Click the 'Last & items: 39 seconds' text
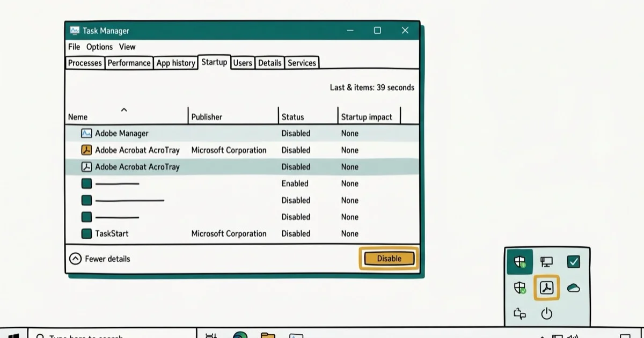Image resolution: width=644 pixels, height=338 pixels. 372,87
